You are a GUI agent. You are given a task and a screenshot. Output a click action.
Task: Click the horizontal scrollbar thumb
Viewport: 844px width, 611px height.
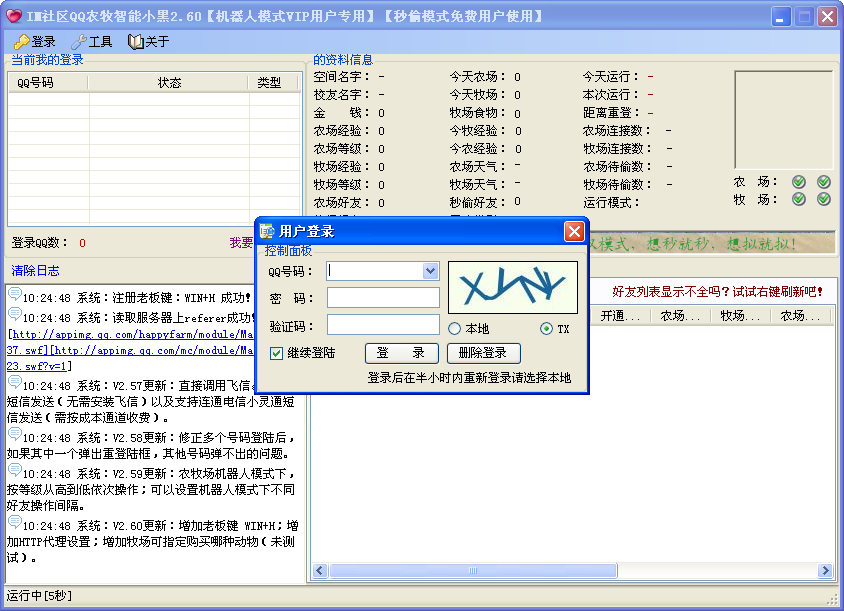[x=473, y=571]
